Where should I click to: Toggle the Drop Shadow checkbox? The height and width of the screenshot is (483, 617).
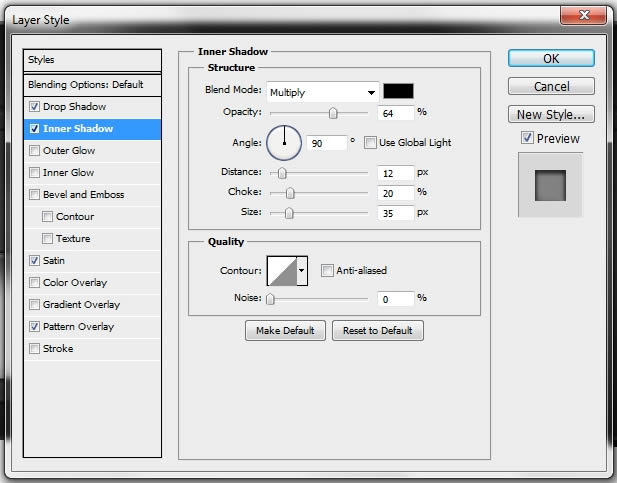[35, 107]
